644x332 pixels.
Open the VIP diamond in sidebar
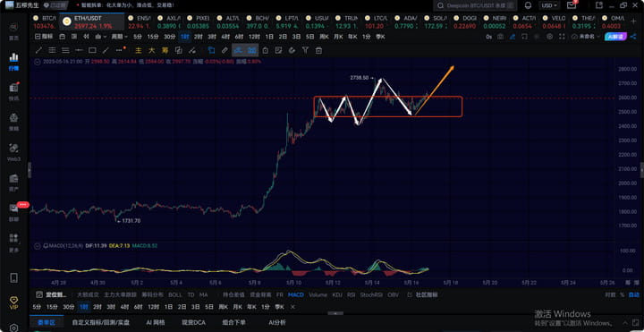point(14,302)
